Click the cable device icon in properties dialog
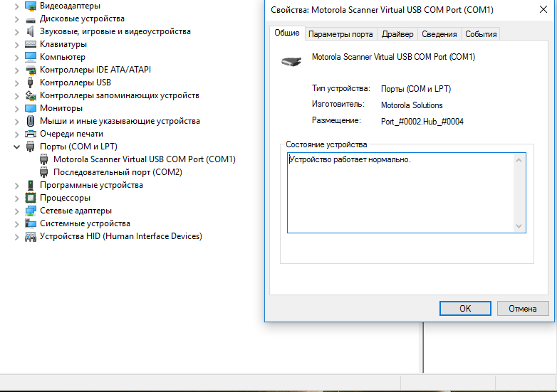 (291, 61)
